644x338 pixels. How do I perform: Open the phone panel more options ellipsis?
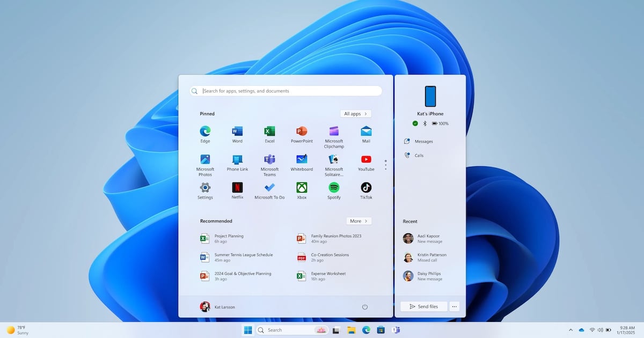(x=455, y=306)
